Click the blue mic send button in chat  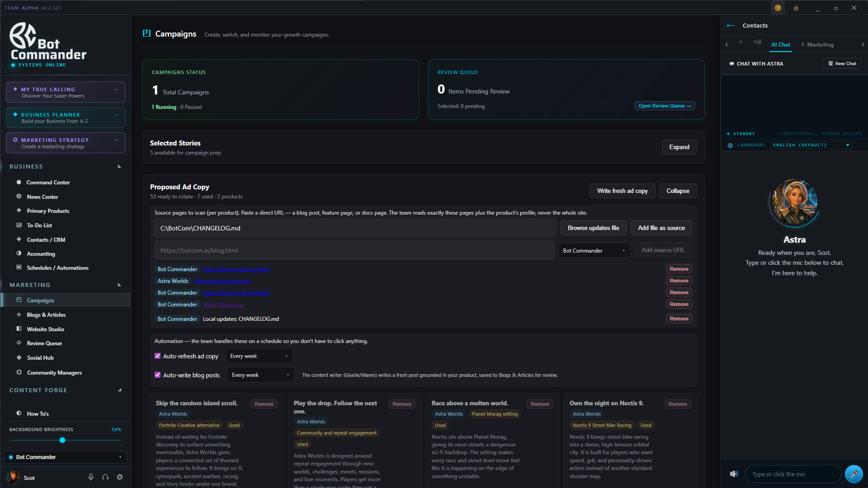coord(854,474)
